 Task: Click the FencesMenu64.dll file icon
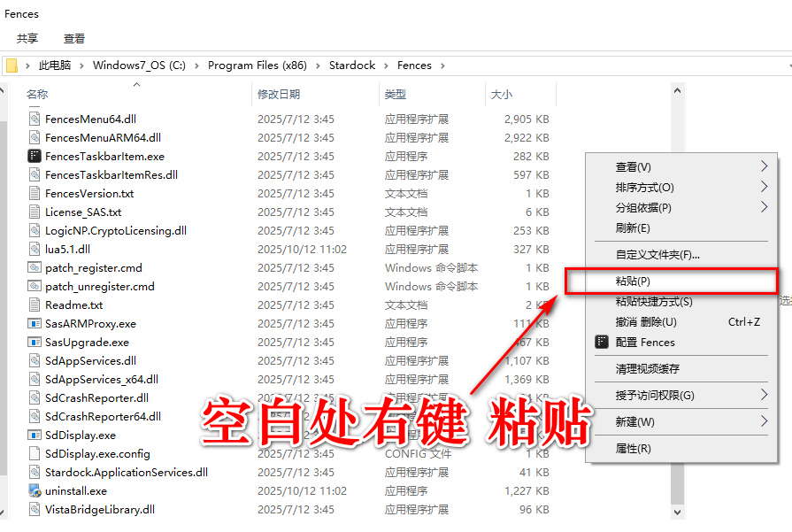point(34,120)
